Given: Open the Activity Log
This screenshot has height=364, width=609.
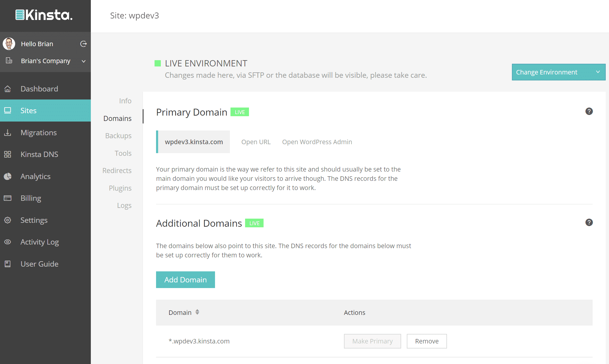Looking at the screenshot, I should pyautogui.click(x=45, y=242).
